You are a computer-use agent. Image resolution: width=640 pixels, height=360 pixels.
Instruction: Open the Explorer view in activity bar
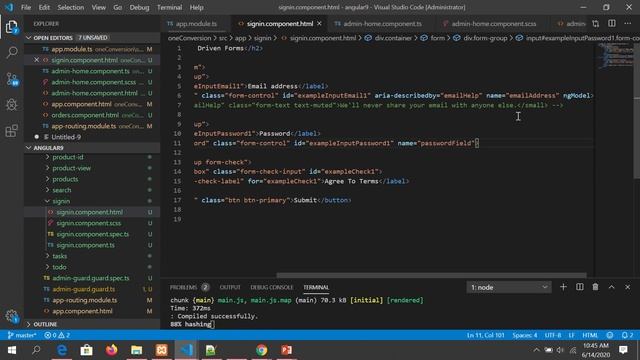tap(11, 27)
